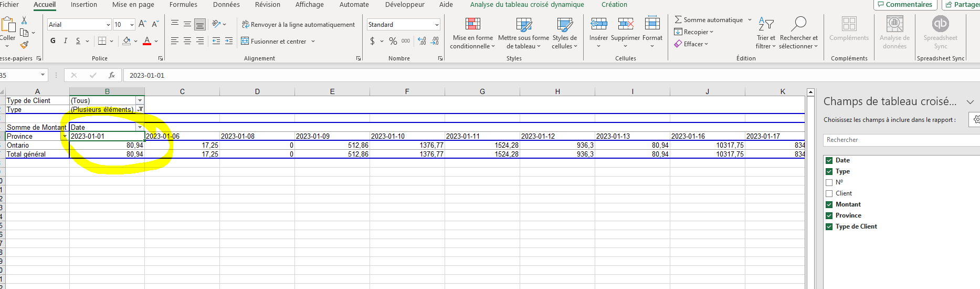Open the Province row labels filter dropdown
The image size is (980, 289).
[65, 136]
